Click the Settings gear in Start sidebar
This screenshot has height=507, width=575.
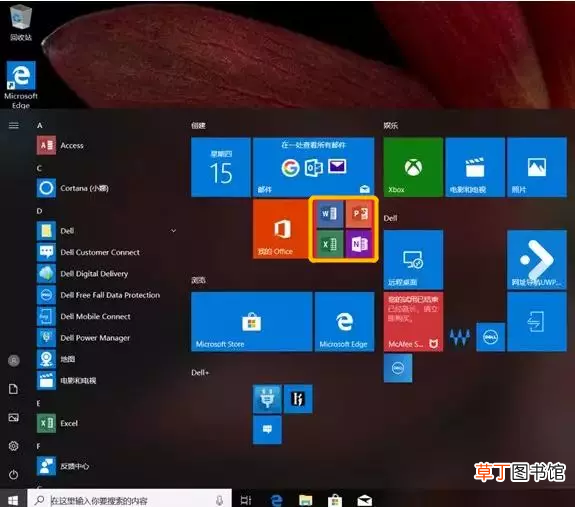(x=14, y=446)
